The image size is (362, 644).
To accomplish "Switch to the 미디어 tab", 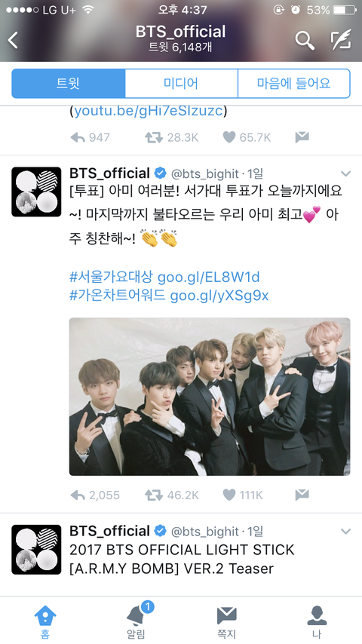I will 181,84.
